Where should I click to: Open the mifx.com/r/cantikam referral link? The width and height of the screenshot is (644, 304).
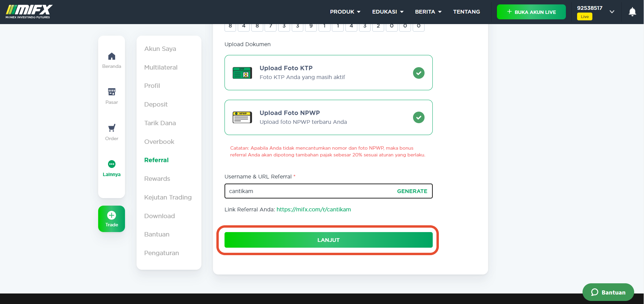point(314,209)
